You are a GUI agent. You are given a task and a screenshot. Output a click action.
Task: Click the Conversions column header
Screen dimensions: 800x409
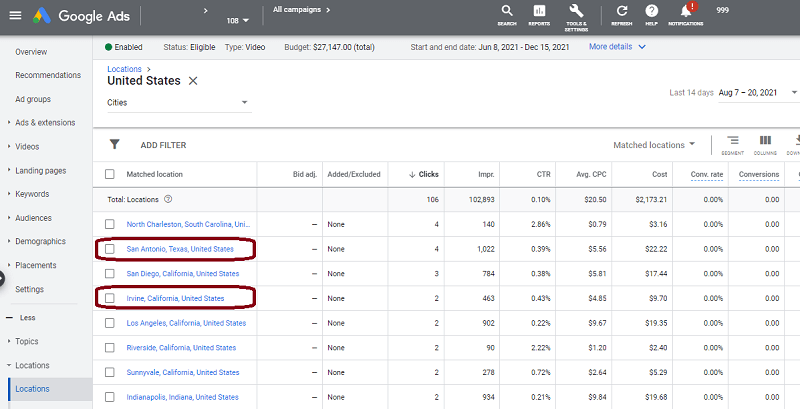[x=759, y=174]
